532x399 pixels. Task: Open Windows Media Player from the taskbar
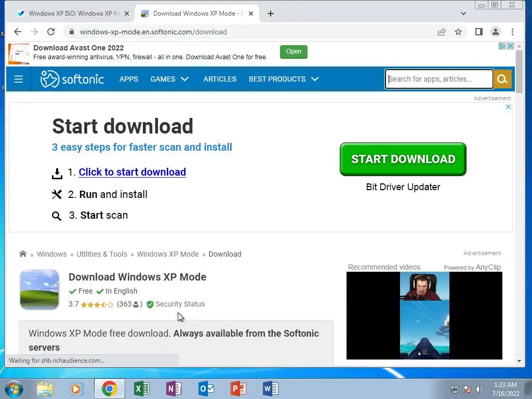pos(77,389)
